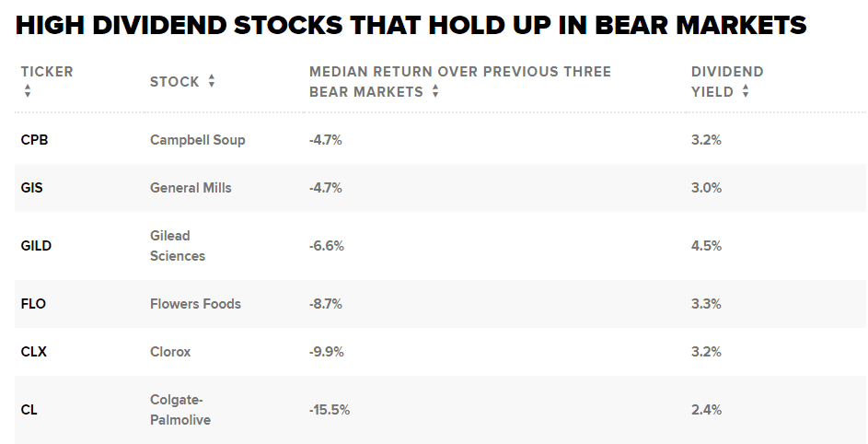The image size is (868, 444).
Task: Open the GILD ticker entry
Action: tap(36, 246)
